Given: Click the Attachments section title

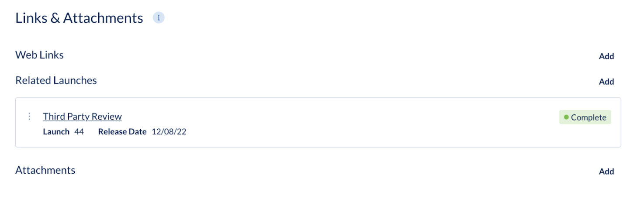Looking at the screenshot, I should point(45,170).
